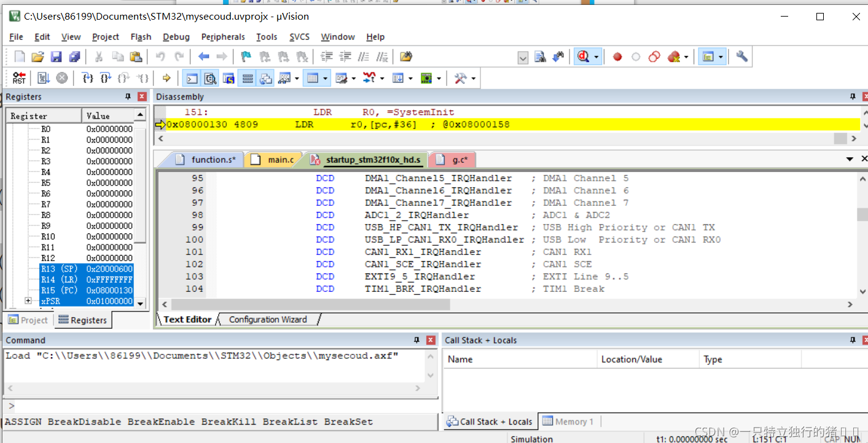The width and height of the screenshot is (868, 443).
Task: Stop execution with the gray X icon
Action: [x=62, y=78]
